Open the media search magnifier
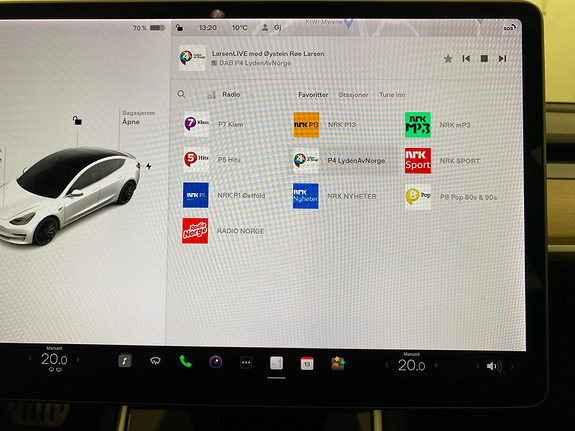Screen dimensions: 575x431 [x=181, y=94]
